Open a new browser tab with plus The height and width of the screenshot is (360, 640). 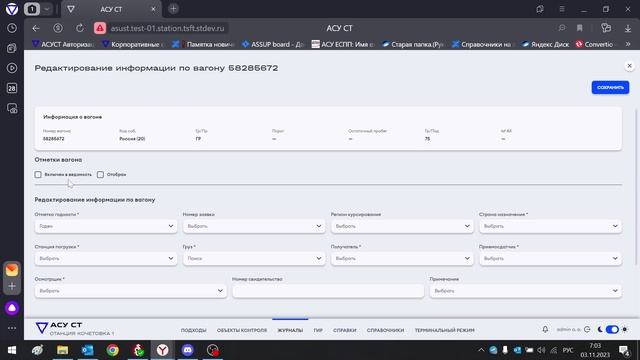point(173,9)
